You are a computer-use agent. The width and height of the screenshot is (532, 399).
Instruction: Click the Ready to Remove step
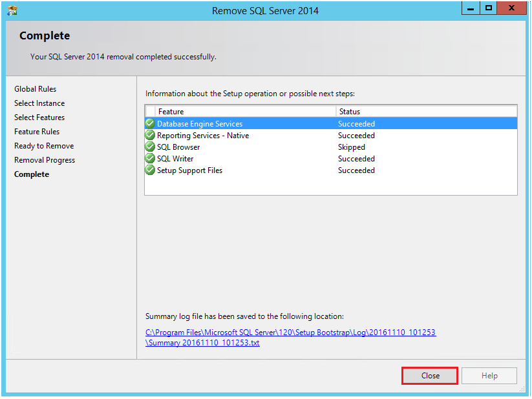pos(44,146)
